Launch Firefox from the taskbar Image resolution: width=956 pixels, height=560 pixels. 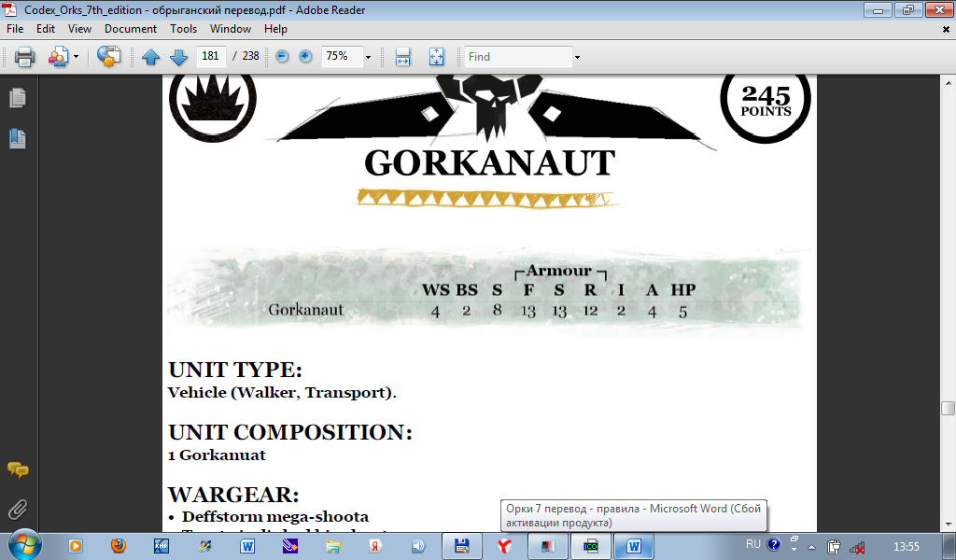click(119, 546)
